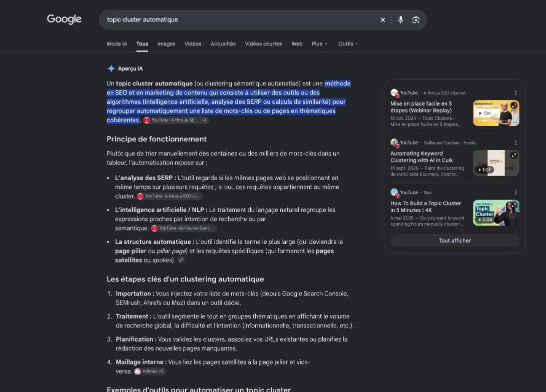Image resolution: width=546 pixels, height=392 pixels.
Task: Open the 'Adimeo +5' source chip
Action: pyautogui.click(x=150, y=371)
